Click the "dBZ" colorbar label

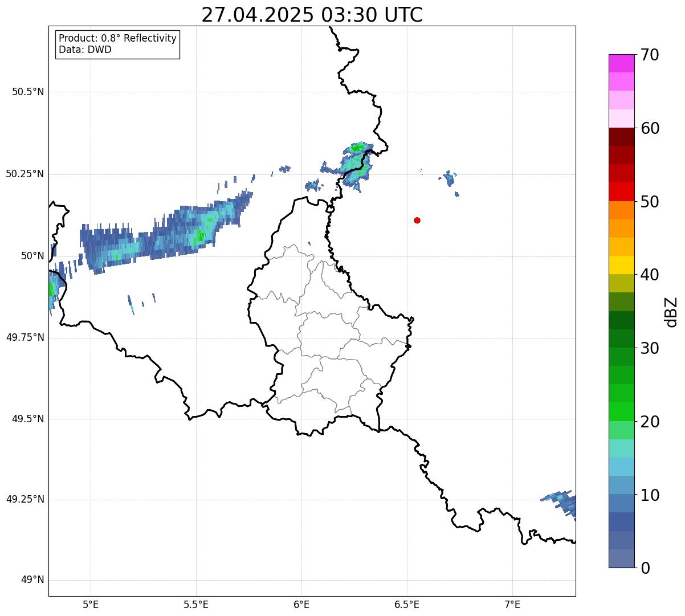coord(671,311)
